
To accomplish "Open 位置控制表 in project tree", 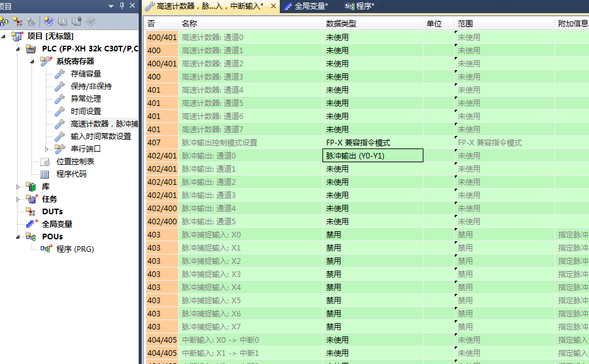I will coord(75,162).
